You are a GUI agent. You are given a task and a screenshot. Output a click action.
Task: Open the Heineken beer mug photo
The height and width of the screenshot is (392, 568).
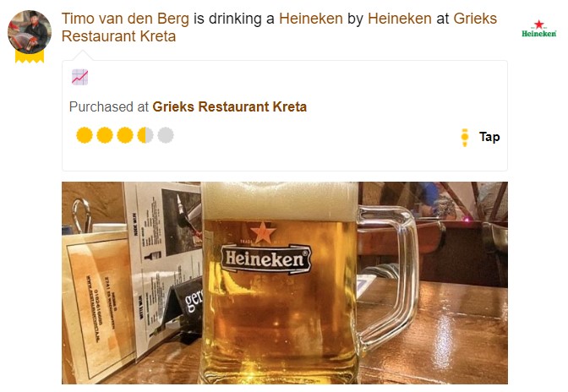pos(285,283)
